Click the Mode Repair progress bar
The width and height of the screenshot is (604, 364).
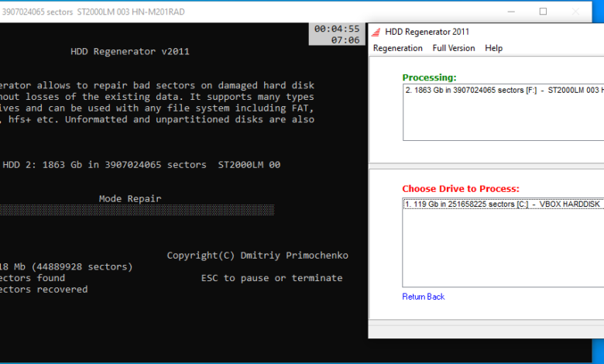137,210
